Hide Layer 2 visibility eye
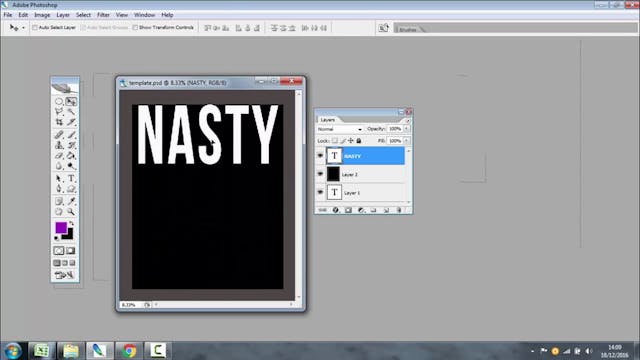 pos(320,174)
